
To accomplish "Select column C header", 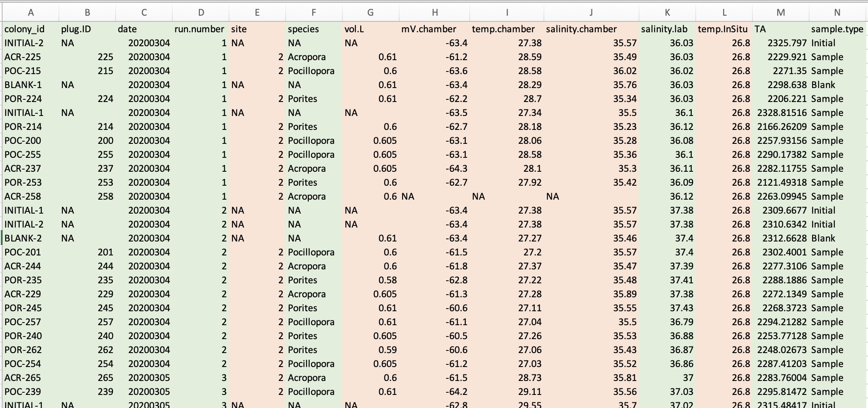I will (x=144, y=13).
